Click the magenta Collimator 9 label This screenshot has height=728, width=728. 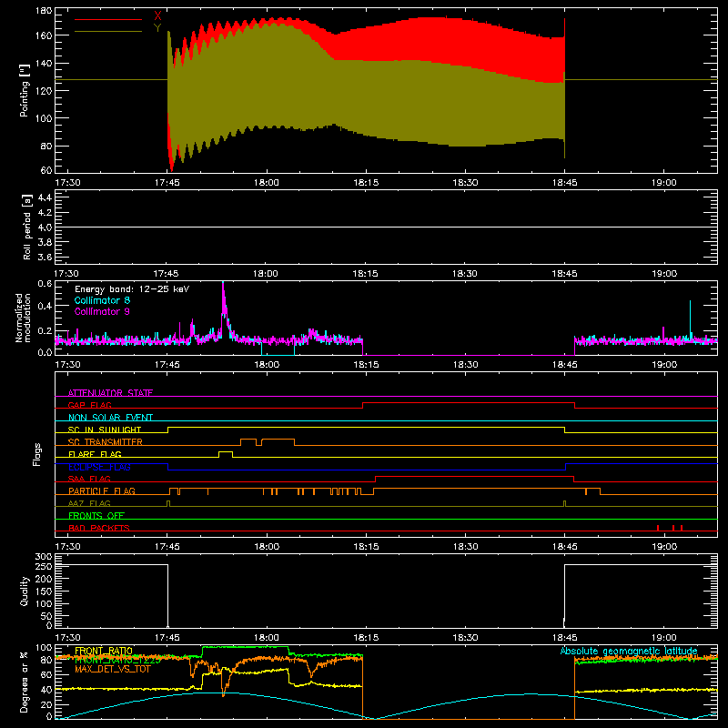tap(102, 311)
